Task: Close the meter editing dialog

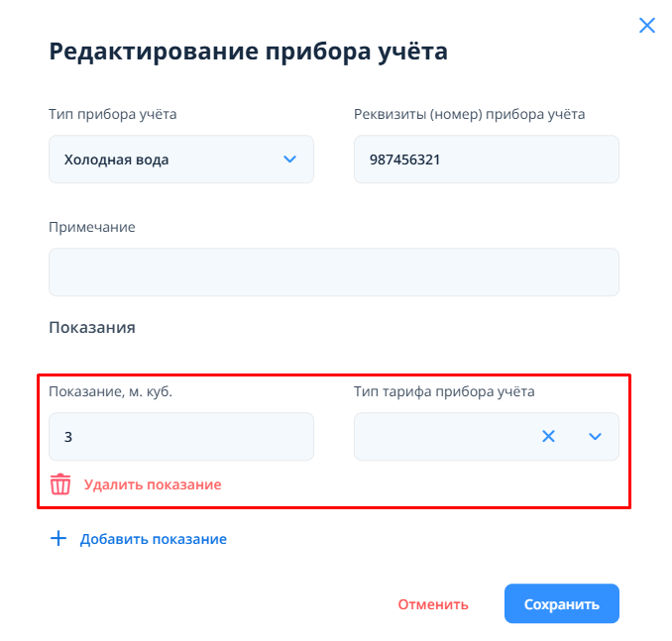Action: pos(647,26)
